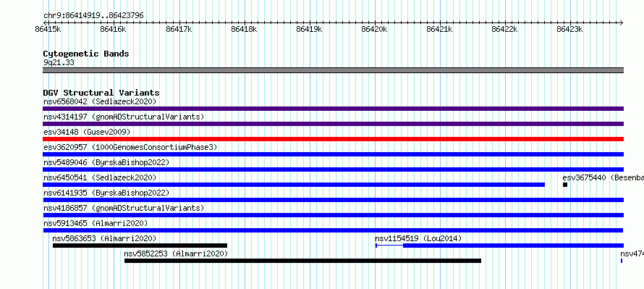Select the black nsv5863653 variant bar
The height and width of the screenshot is (289, 644).
140,246
